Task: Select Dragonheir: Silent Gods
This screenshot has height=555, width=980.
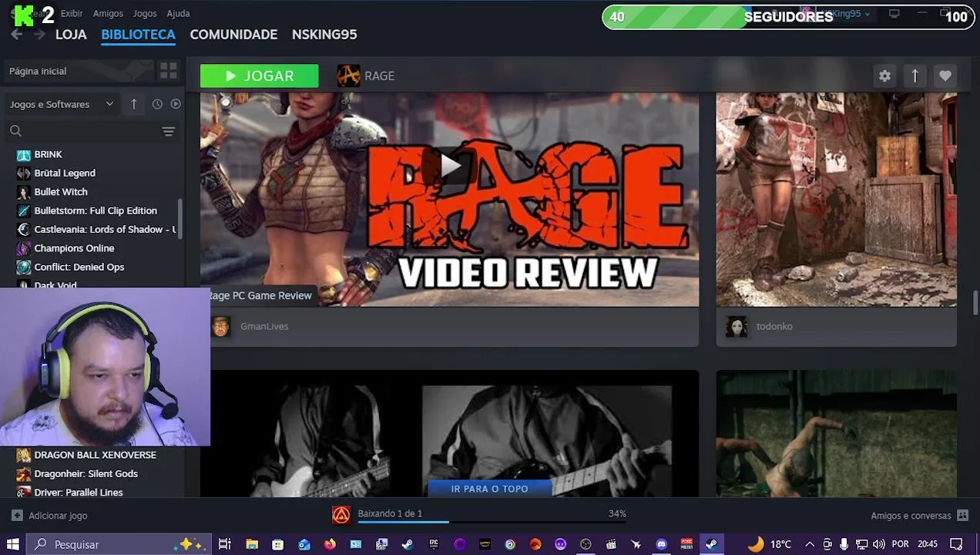Action: point(86,473)
